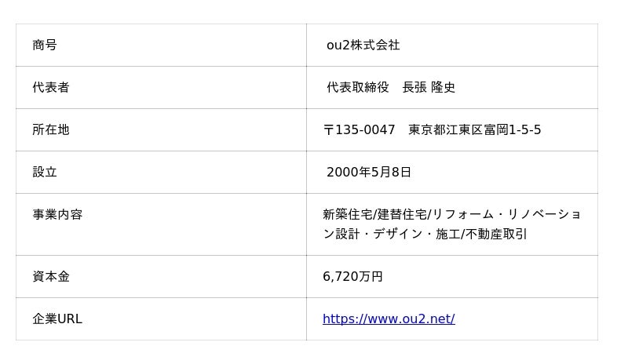Screen dimensions: 628x364
Task: Click the 企業URL row label
Action: tap(57, 318)
